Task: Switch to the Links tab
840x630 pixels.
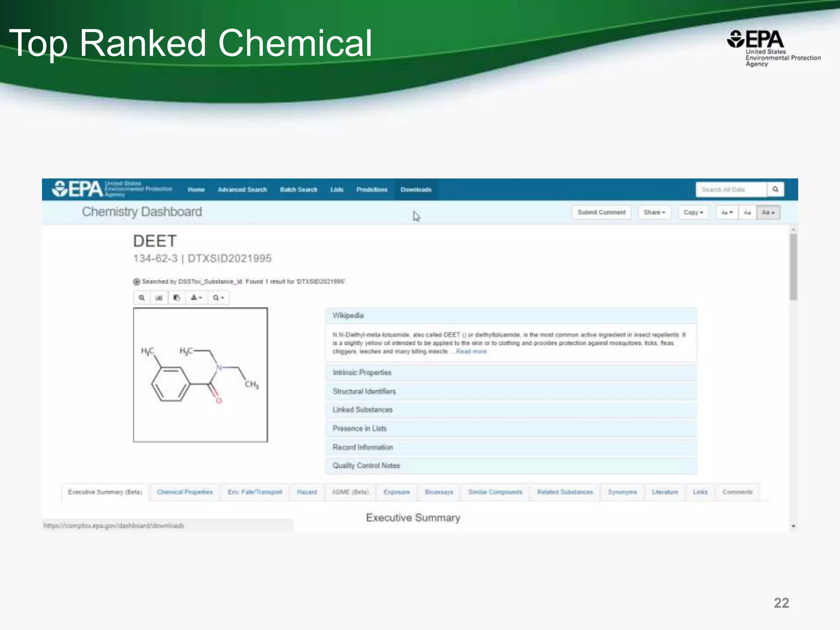Action: 700,492
